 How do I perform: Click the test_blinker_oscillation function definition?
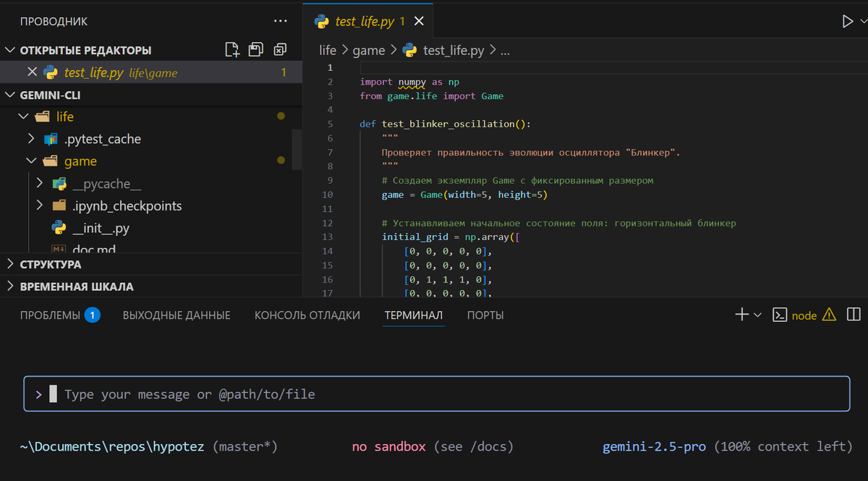(x=446, y=124)
